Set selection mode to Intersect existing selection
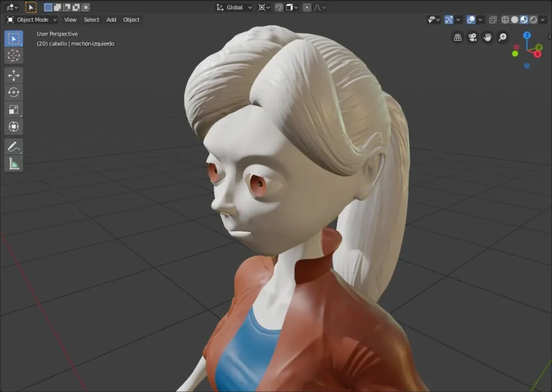 (86, 7)
